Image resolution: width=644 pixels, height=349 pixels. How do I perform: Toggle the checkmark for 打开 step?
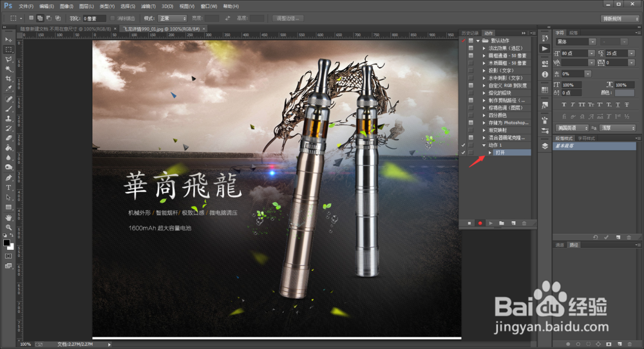click(x=463, y=153)
